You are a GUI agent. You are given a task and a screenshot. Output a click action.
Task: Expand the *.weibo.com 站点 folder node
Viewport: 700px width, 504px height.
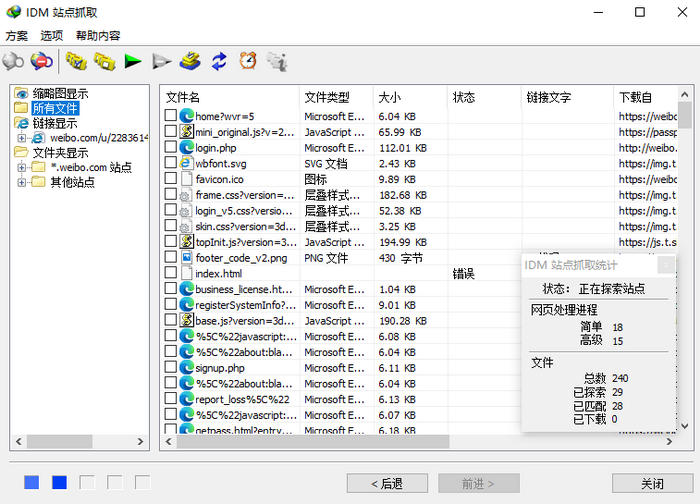tap(21, 167)
